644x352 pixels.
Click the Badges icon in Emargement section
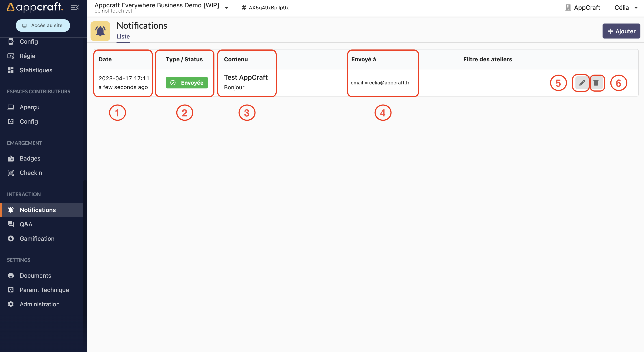(11, 158)
